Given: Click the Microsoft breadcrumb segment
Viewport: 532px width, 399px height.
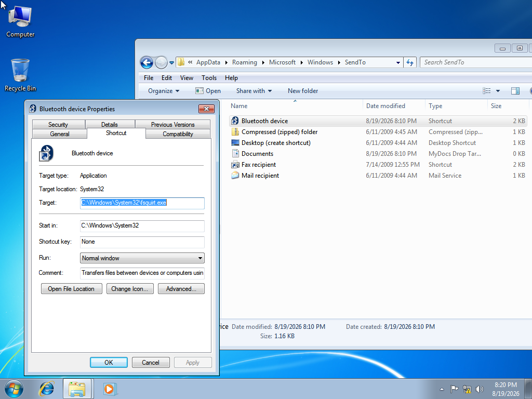Looking at the screenshot, I should pyautogui.click(x=282, y=62).
